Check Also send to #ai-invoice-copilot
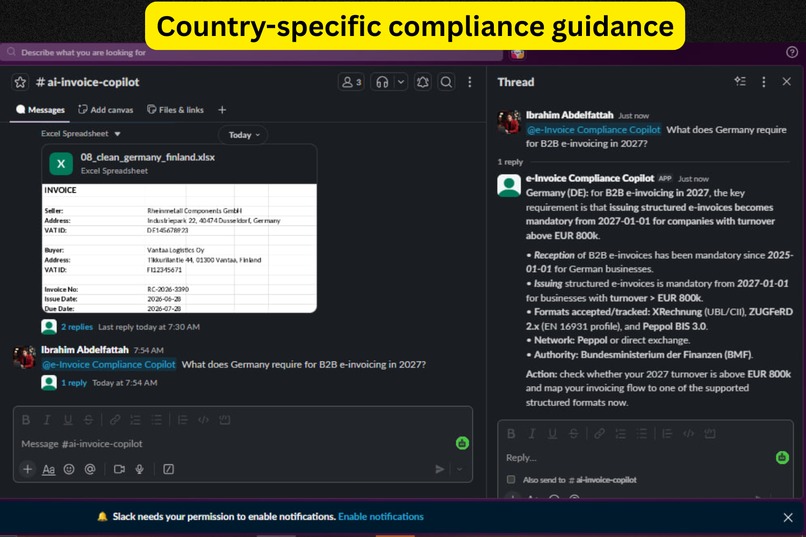 click(x=511, y=479)
